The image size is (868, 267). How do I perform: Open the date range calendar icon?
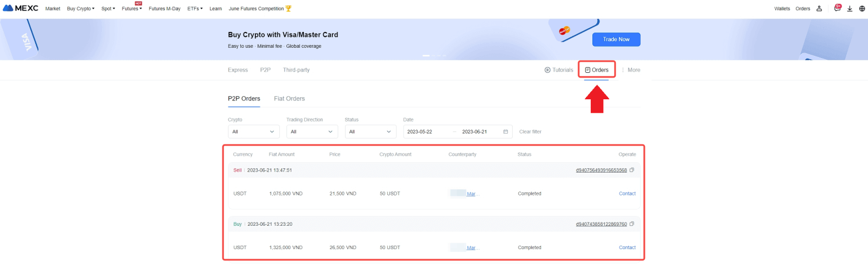pyautogui.click(x=506, y=132)
